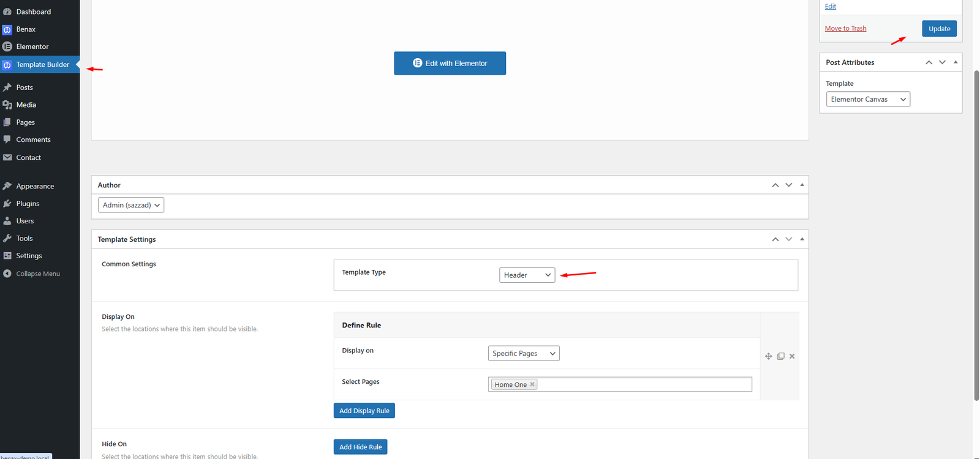
Task: Click the move icon on the Define Rule row
Action: (x=768, y=356)
